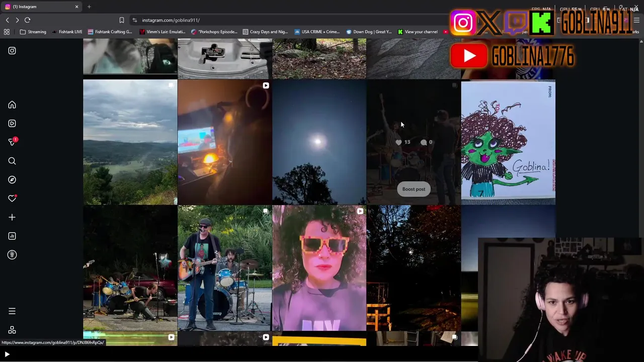The image size is (644, 362).
Task: Open the Down Dog bookmark
Action: pos(369,32)
